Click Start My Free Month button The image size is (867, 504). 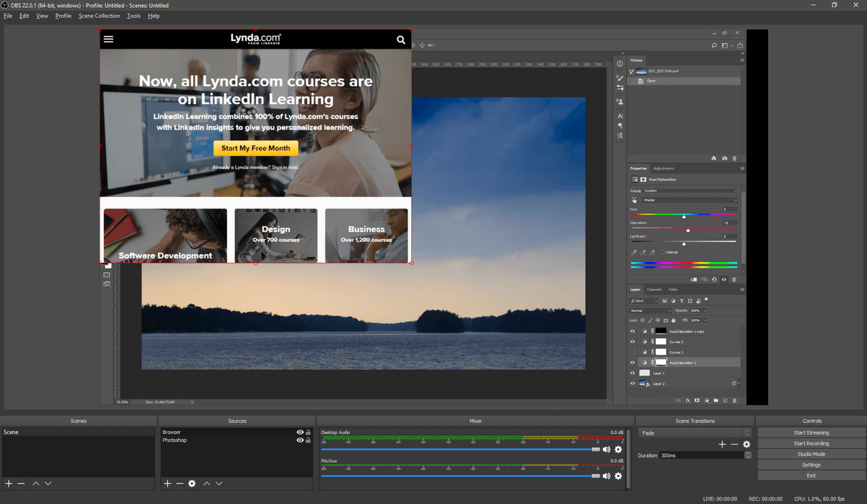[256, 148]
